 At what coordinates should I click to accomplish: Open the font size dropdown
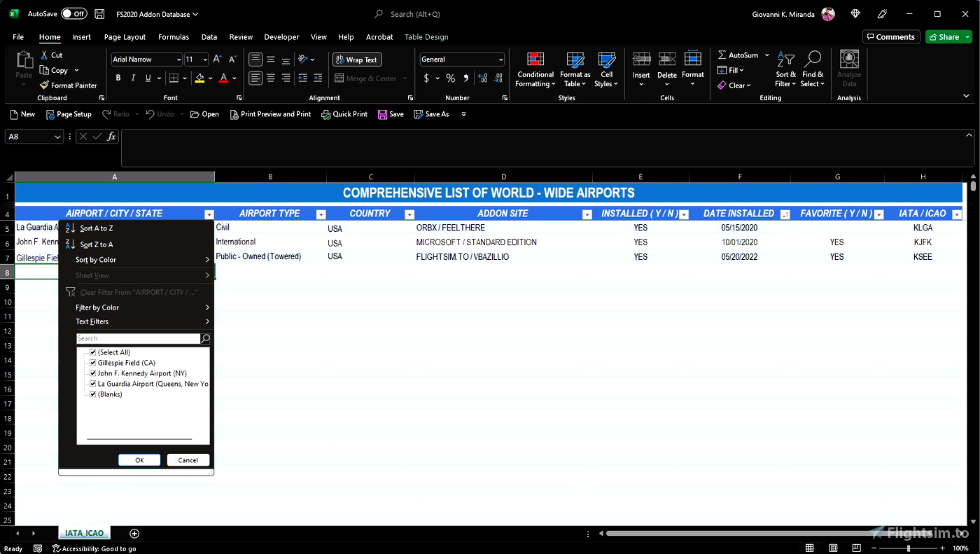205,60
